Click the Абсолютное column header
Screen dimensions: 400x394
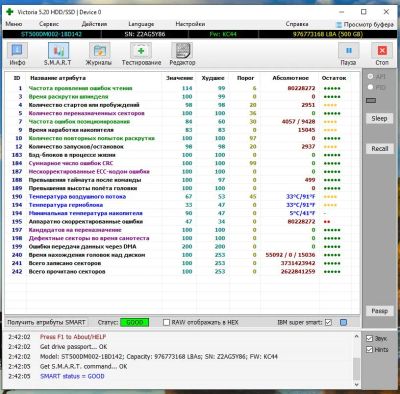point(290,78)
